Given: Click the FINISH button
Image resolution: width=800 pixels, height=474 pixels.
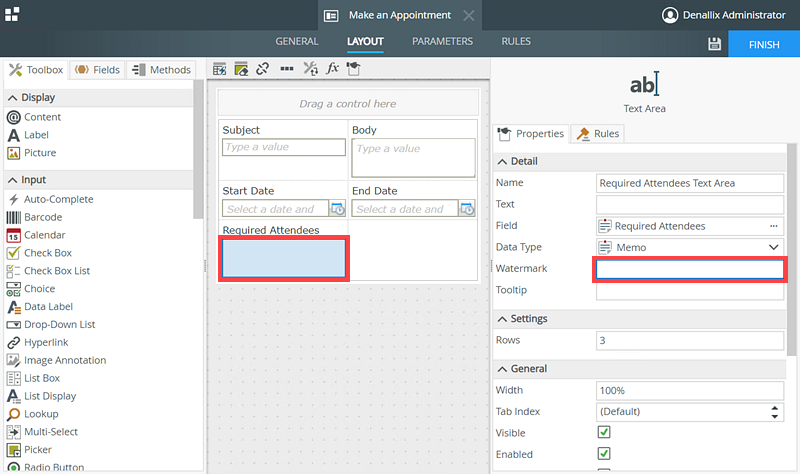Looking at the screenshot, I should 763,44.
